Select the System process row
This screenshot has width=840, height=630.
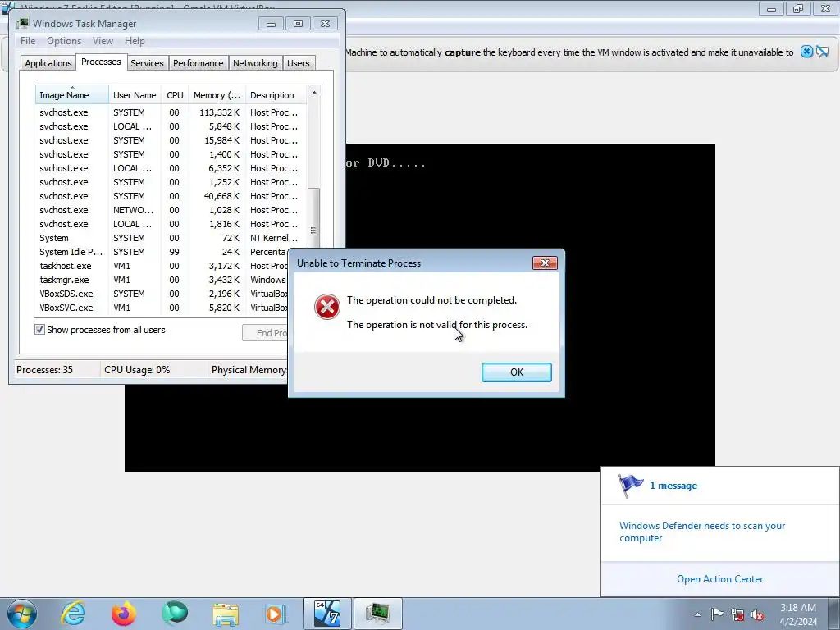click(x=171, y=238)
